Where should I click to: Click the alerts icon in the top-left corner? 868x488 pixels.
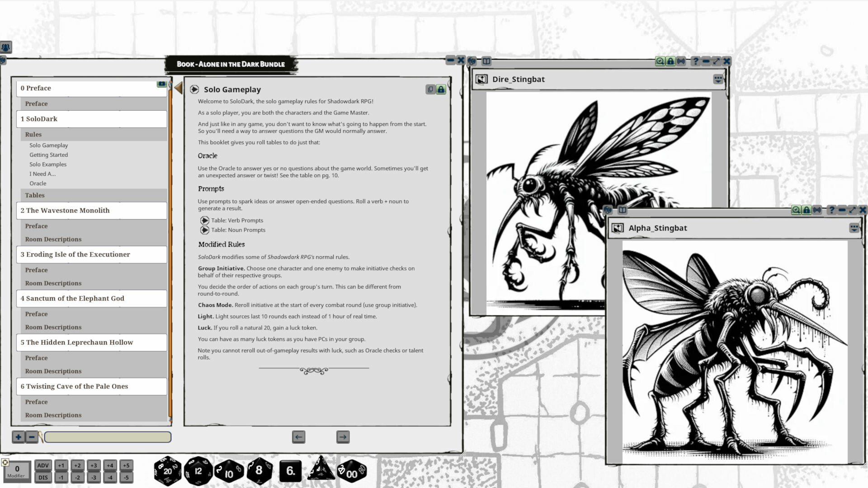[x=5, y=47]
